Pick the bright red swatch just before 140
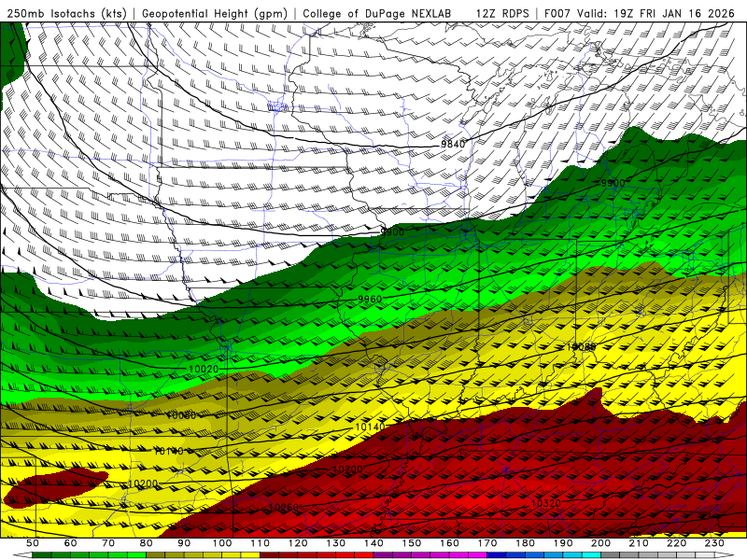The image size is (747, 560). 364,555
